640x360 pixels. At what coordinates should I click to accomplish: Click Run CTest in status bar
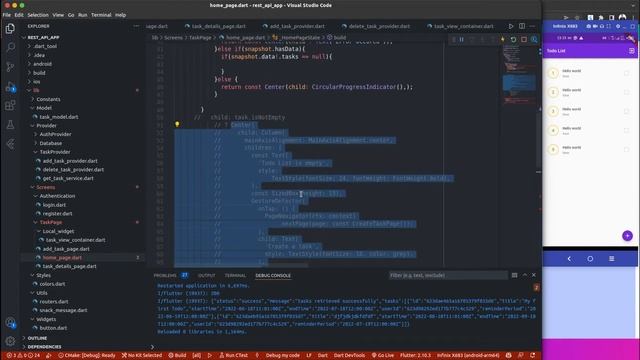click(x=233, y=356)
